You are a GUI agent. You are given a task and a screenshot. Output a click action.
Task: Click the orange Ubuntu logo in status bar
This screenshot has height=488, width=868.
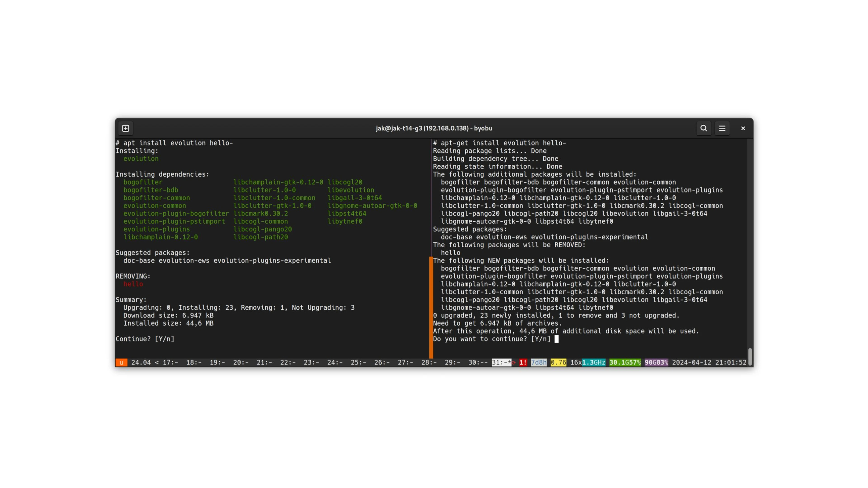coord(121,362)
